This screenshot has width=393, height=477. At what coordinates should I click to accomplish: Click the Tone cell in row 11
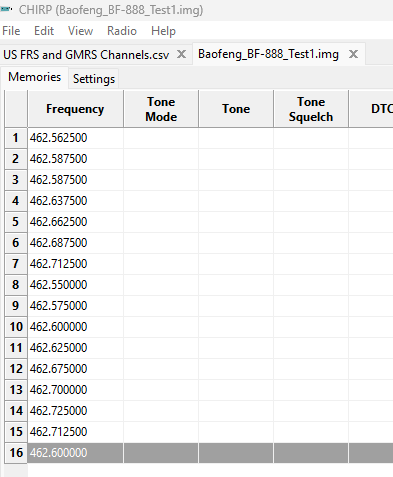tap(236, 348)
